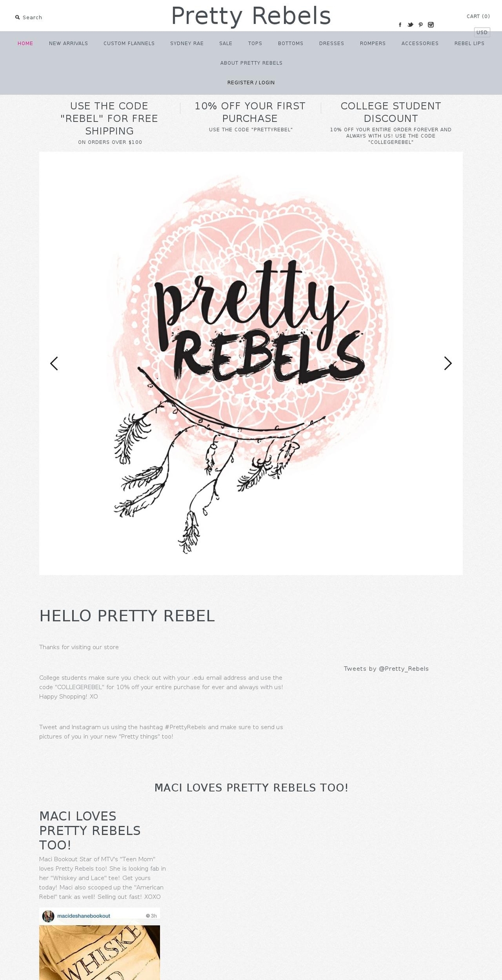Open the Pinterest social icon

(x=421, y=25)
